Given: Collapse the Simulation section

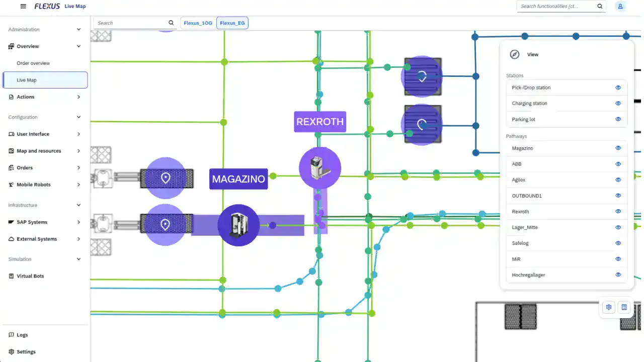Looking at the screenshot, I should (78, 259).
